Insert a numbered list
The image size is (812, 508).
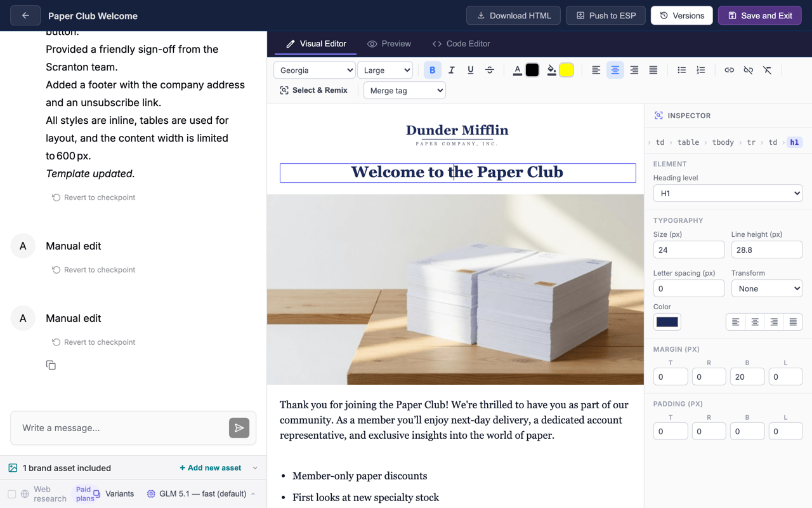[701, 70]
